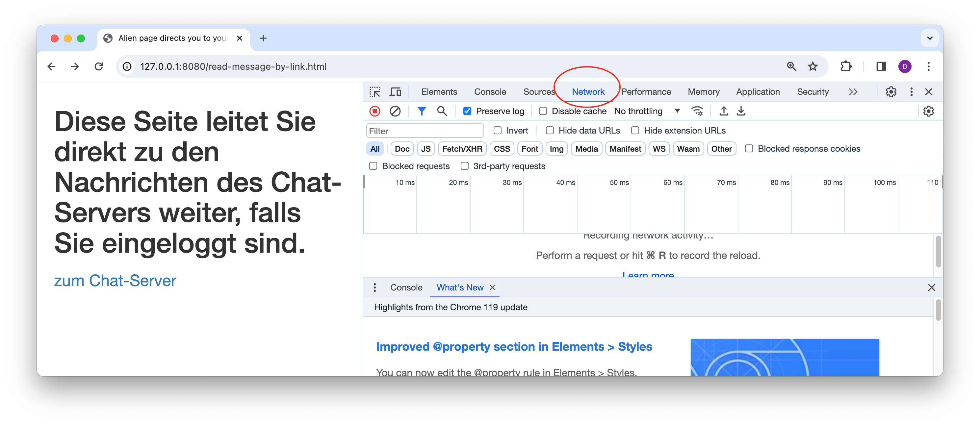
Task: Check the 3rd-party requests checkbox
Action: (x=465, y=166)
